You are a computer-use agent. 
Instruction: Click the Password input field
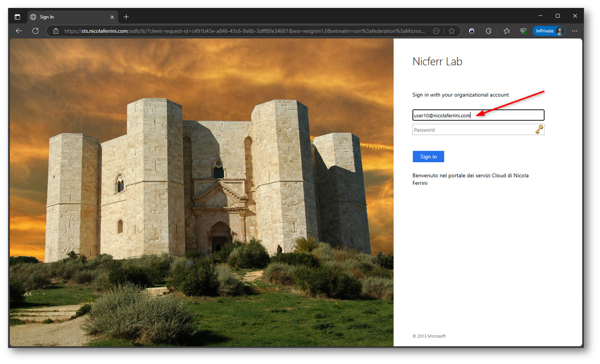point(478,130)
